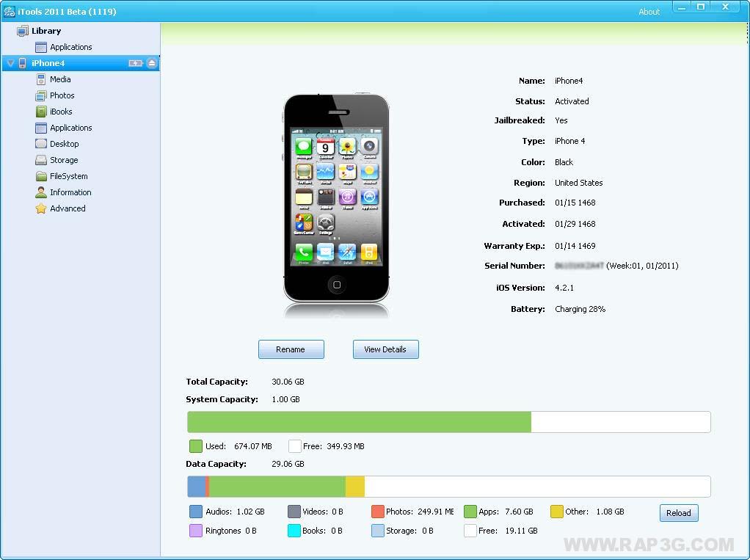Screen dimensions: 750x560
Task: Click the iPhone 4 device picture
Action: pyautogui.click(x=336, y=197)
